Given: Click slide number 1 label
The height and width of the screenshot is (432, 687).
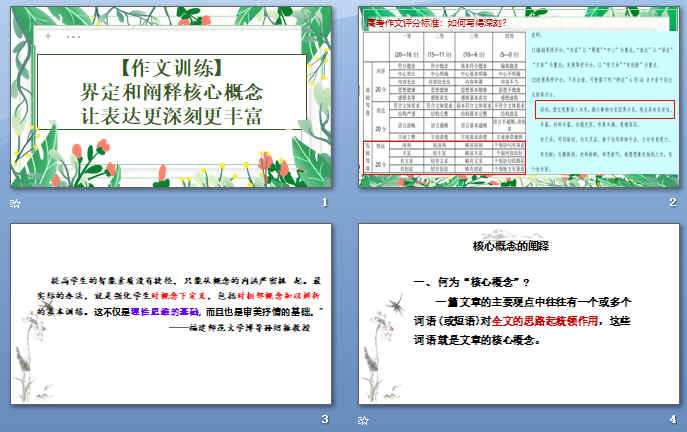Looking at the screenshot, I should (324, 204).
